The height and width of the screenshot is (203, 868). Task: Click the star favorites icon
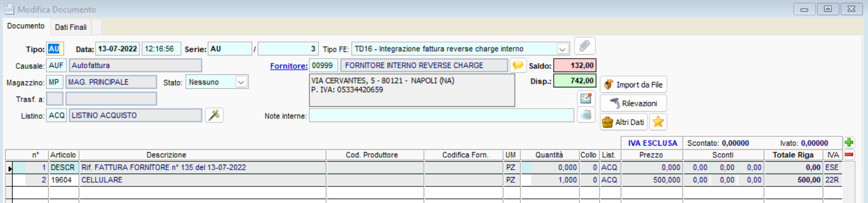click(x=657, y=122)
